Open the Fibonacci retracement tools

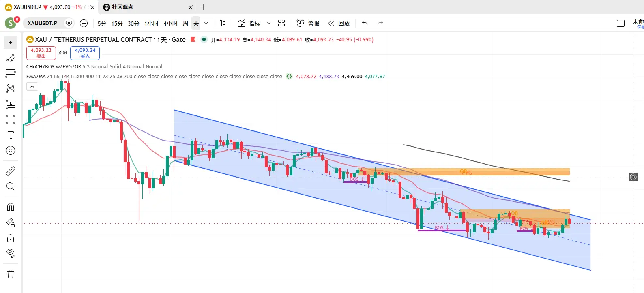[x=11, y=73]
